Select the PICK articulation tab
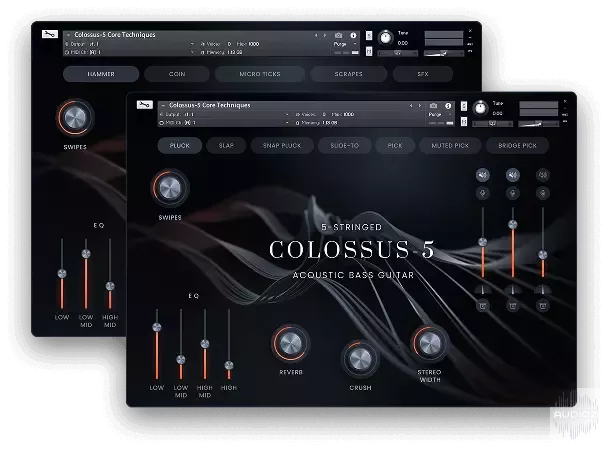This screenshot has height=449, width=608. coord(395,145)
